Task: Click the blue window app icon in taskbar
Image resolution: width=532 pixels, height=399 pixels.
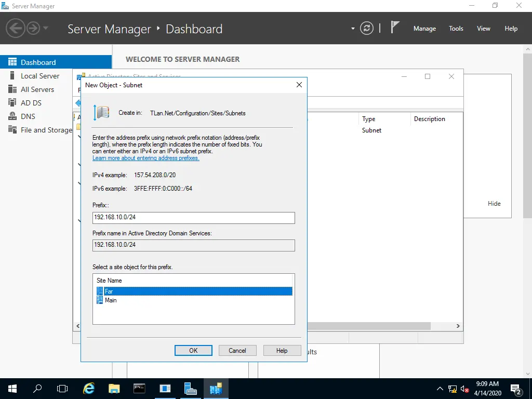Action: tap(165, 389)
